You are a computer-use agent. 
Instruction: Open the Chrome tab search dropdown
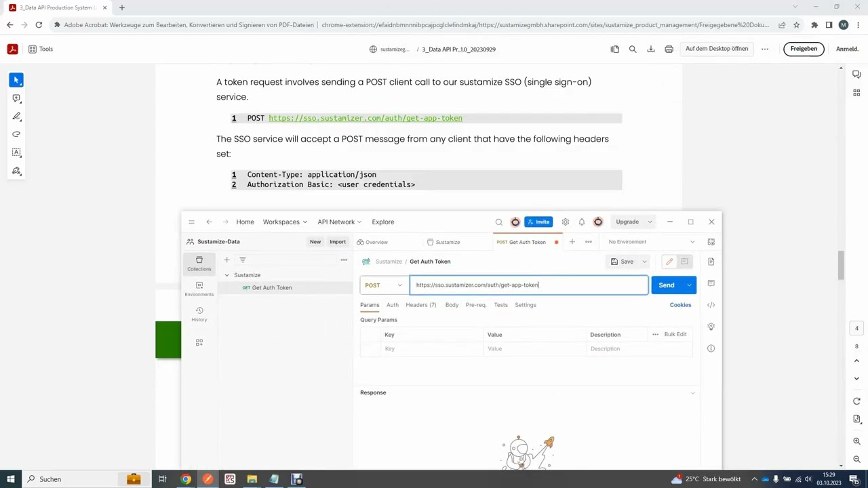(x=795, y=7)
